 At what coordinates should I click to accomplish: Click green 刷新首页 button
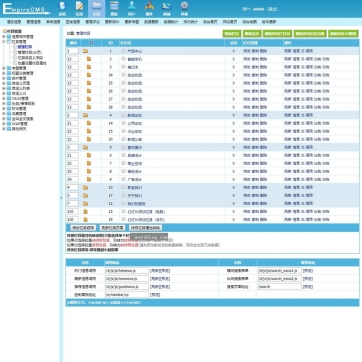pyautogui.click(x=252, y=34)
